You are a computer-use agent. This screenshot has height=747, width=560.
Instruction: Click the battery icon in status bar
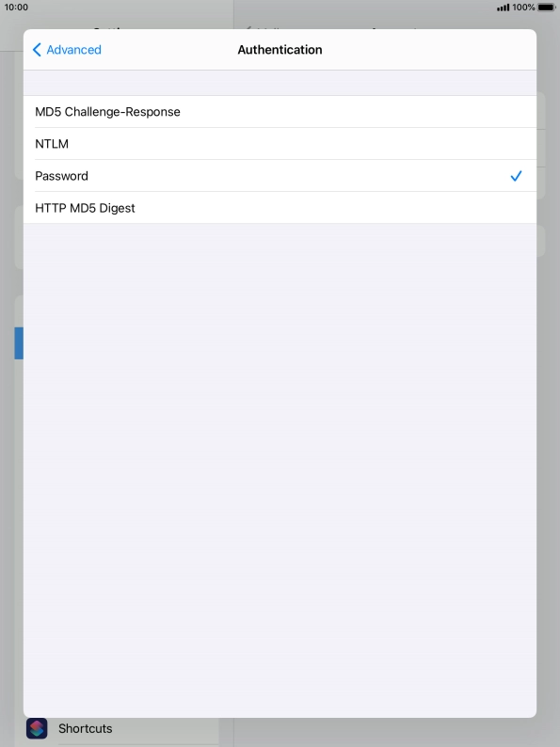pyautogui.click(x=546, y=8)
